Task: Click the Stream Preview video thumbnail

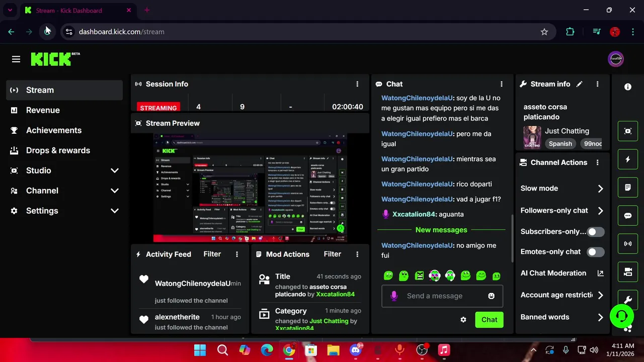Action: (250, 188)
